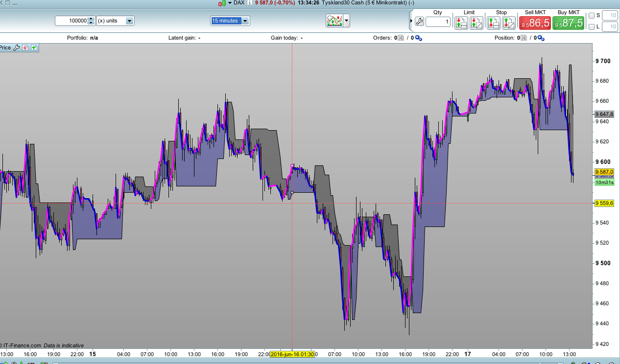Collapse the trading panel with the black triangle
This screenshot has height=364, width=620.
coord(411,21)
